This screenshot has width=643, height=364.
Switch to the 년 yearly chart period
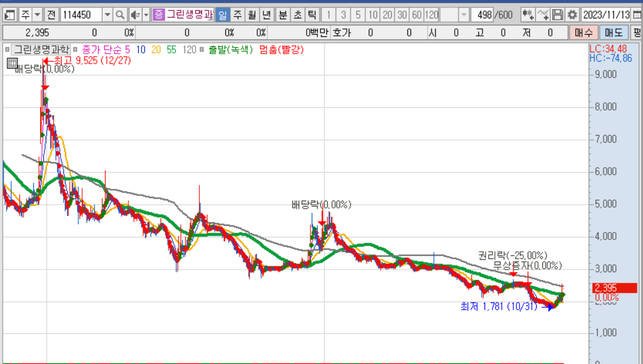(x=267, y=15)
